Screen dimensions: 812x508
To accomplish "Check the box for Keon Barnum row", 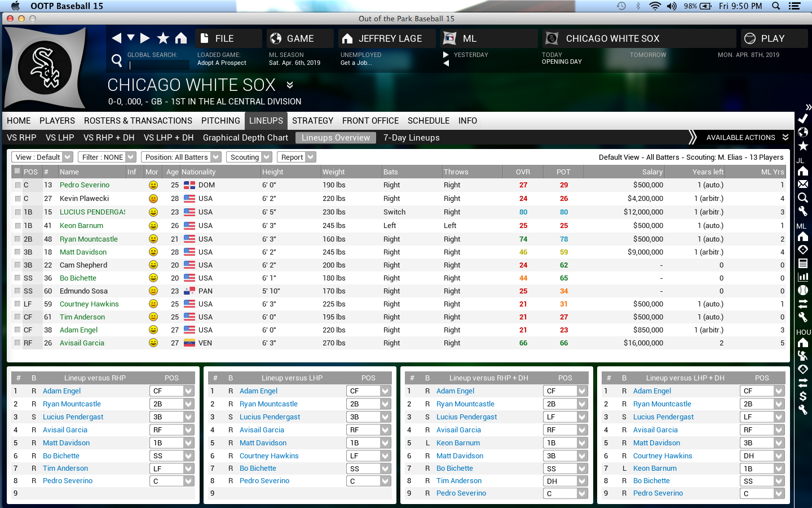I will pyautogui.click(x=17, y=226).
